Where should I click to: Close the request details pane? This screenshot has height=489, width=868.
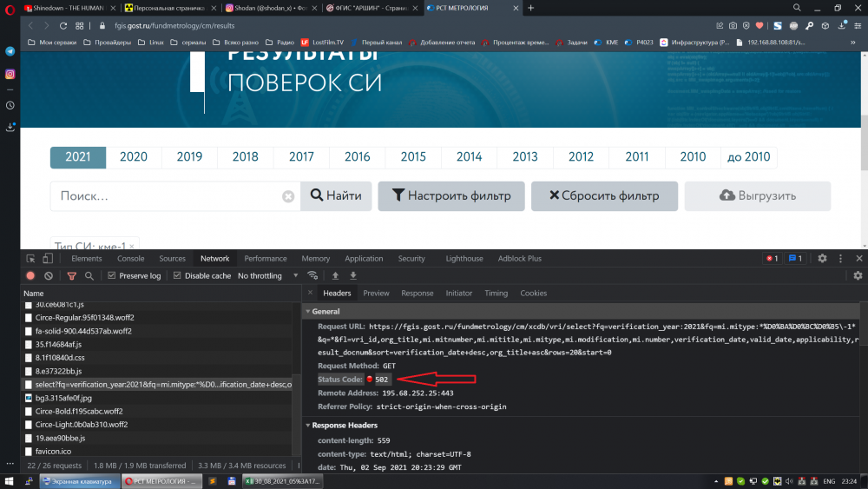coord(310,293)
